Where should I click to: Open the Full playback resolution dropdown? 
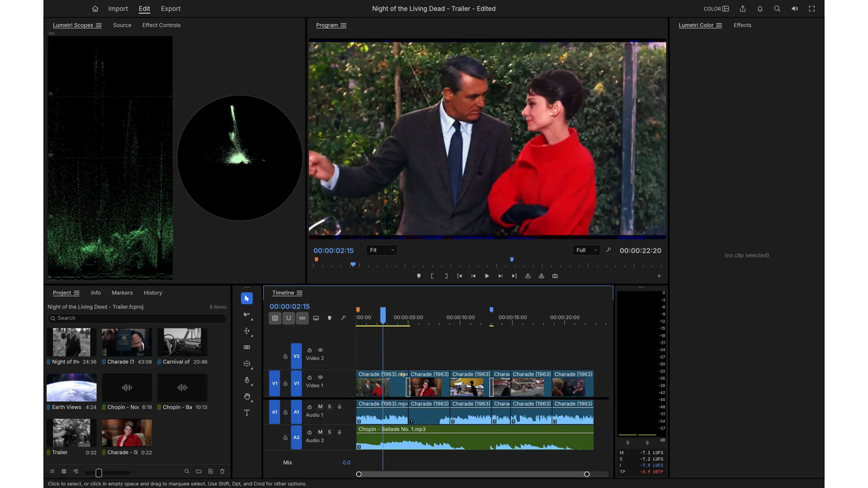pos(586,250)
